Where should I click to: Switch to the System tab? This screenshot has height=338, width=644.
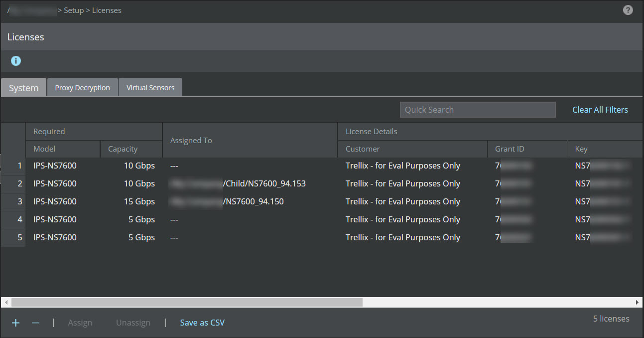coord(23,88)
